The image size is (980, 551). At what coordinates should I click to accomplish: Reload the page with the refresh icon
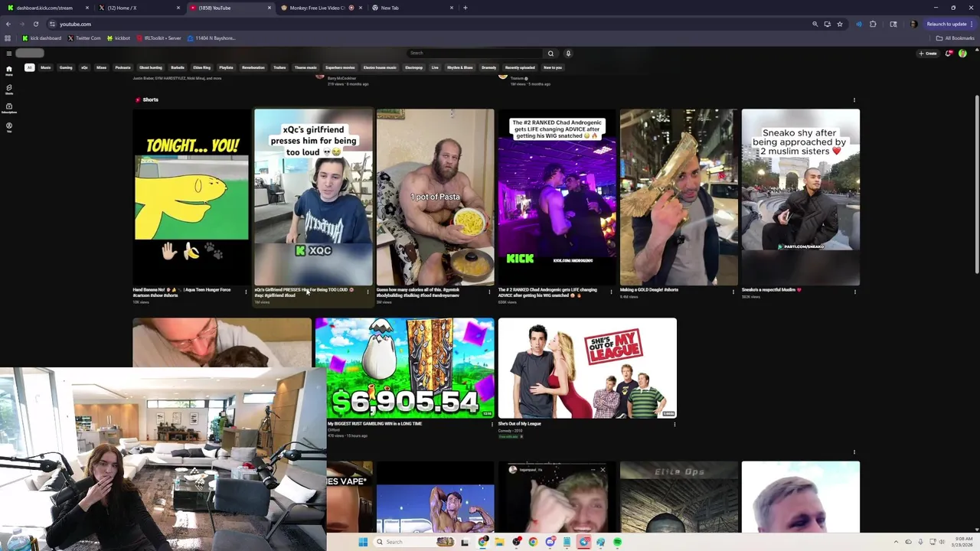click(x=35, y=24)
